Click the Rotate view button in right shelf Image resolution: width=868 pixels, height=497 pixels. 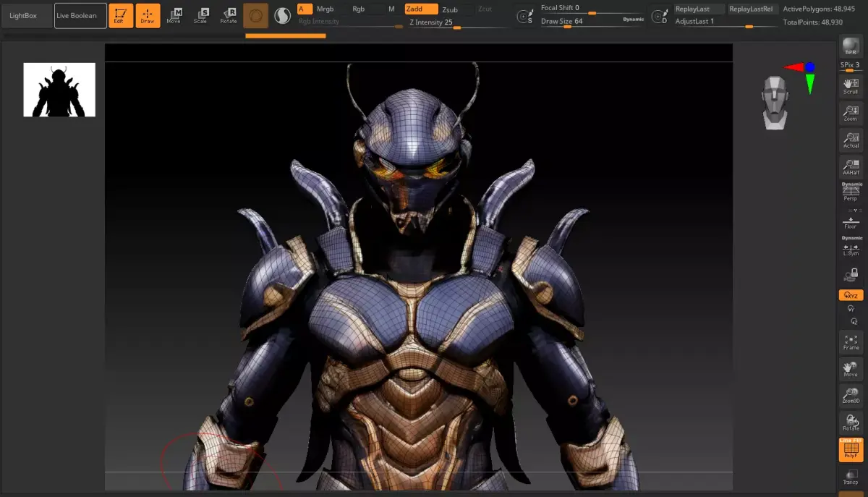click(851, 423)
